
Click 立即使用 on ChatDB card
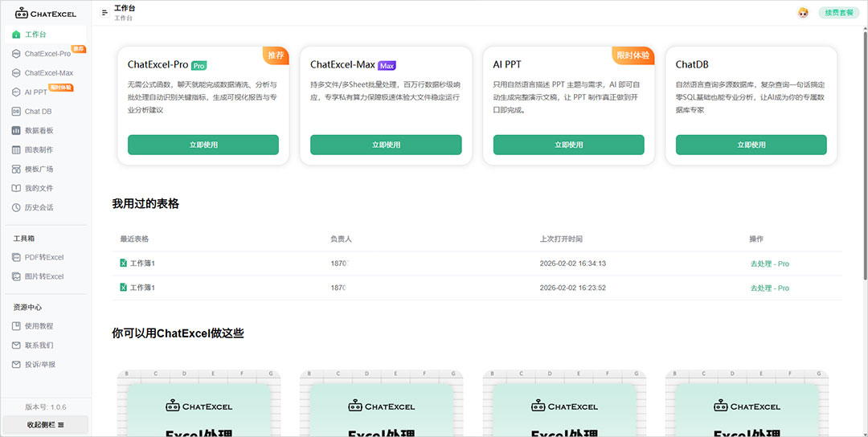point(751,145)
